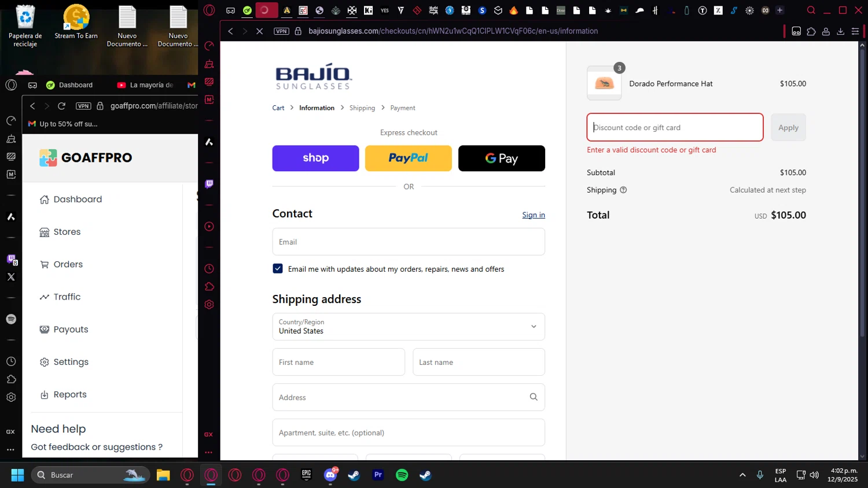Switch to the Dashboard tab in GoAffPro window
This screenshot has height=488, width=868.
69,85
